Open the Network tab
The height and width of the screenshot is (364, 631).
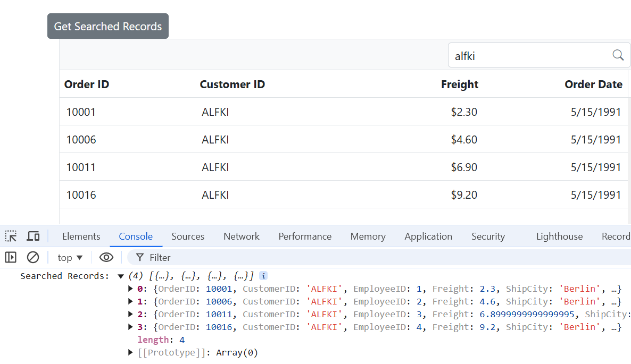pos(241,236)
